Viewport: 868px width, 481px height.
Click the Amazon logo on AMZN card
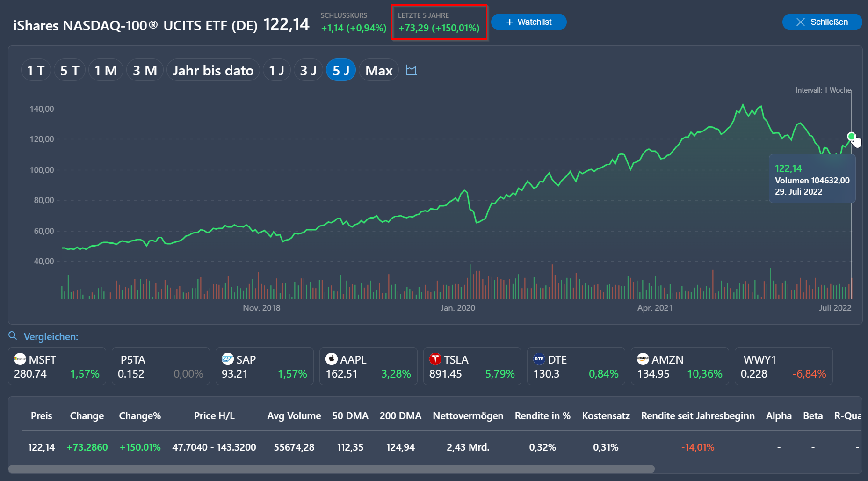[x=643, y=359]
